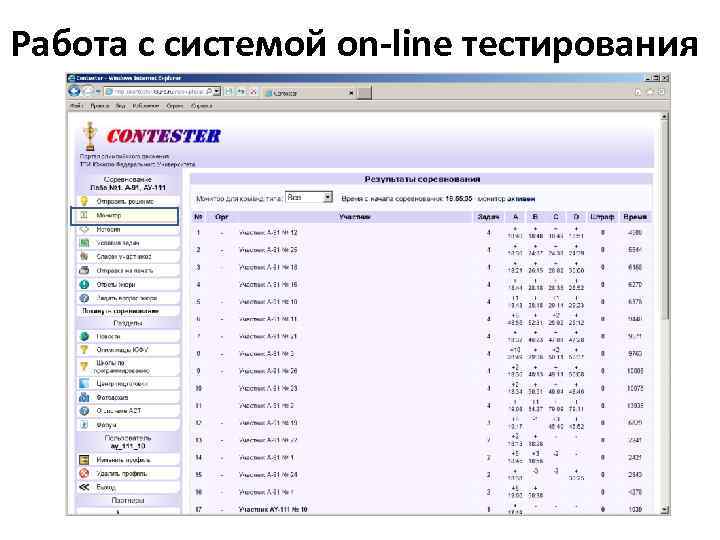Open Школы по программированию item
The image size is (720, 540).
point(127,366)
